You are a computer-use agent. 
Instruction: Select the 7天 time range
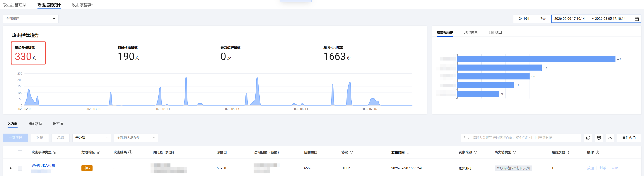tap(543, 19)
